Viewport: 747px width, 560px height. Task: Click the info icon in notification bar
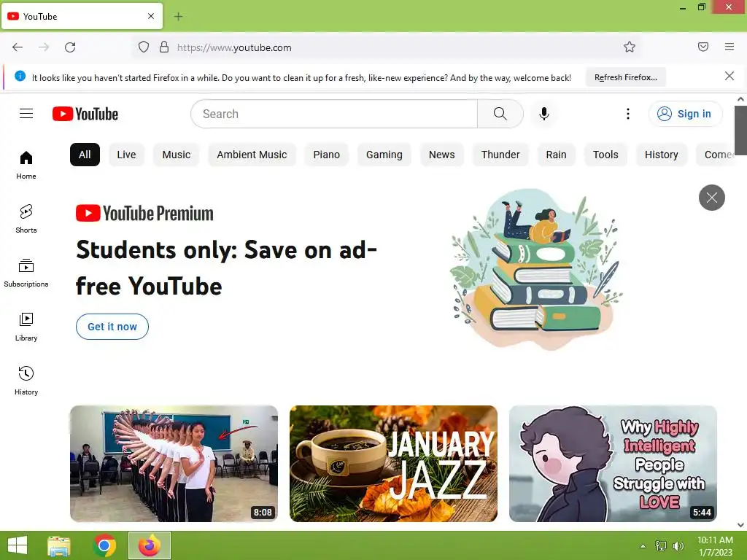pos(20,76)
